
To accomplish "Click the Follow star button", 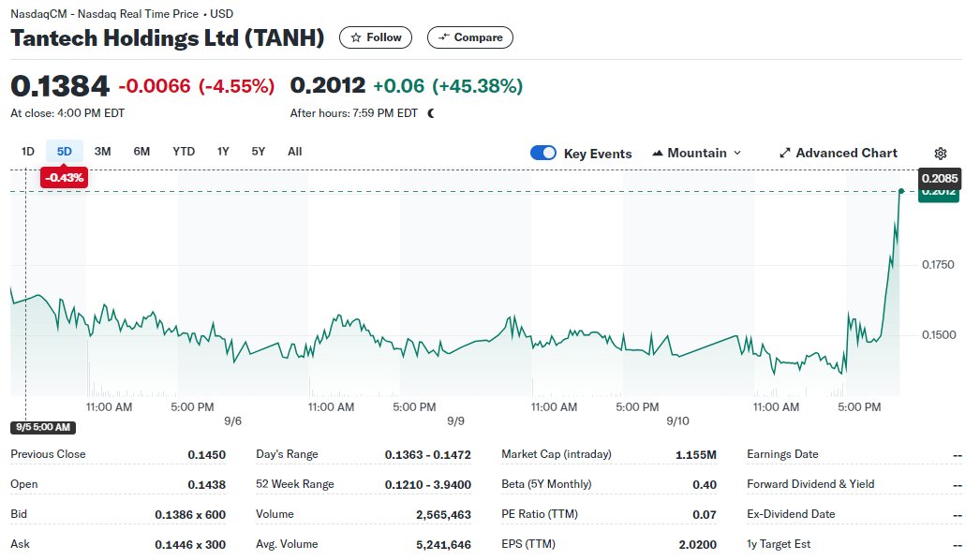I will click(x=375, y=37).
